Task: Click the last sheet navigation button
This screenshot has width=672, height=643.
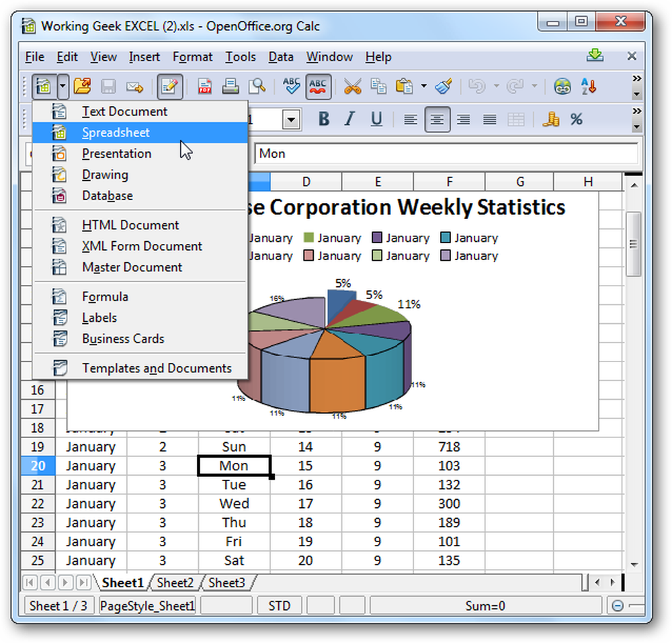Action: [x=83, y=583]
